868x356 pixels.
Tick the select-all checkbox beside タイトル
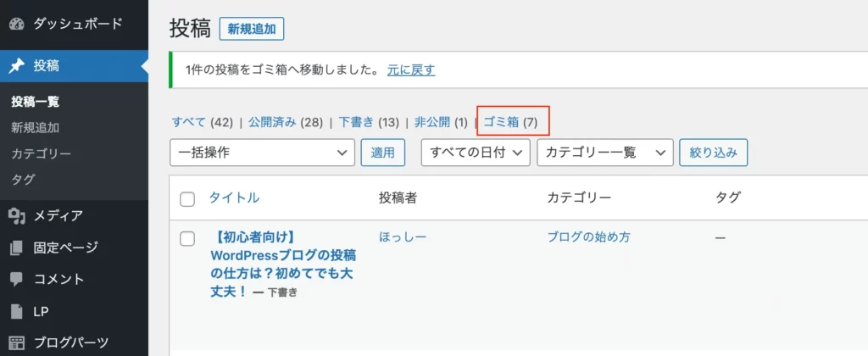coord(187,199)
